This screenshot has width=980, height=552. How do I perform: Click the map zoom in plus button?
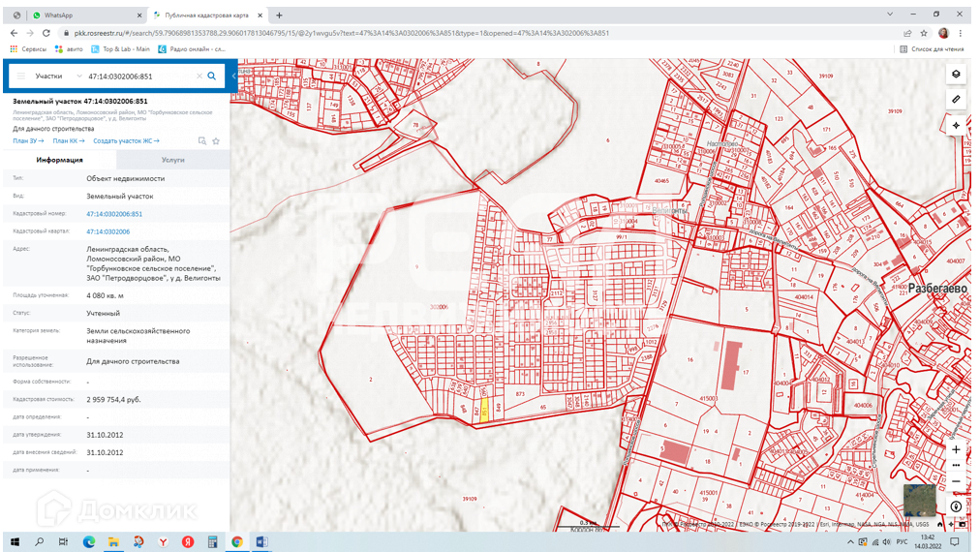[x=956, y=449]
